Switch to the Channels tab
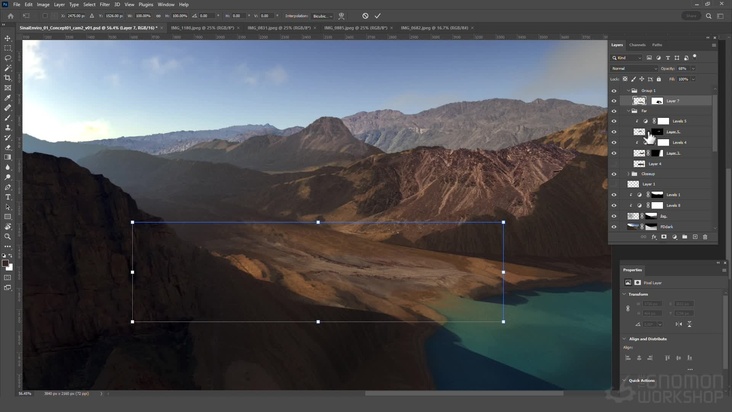This screenshot has height=412, width=732. tap(637, 45)
